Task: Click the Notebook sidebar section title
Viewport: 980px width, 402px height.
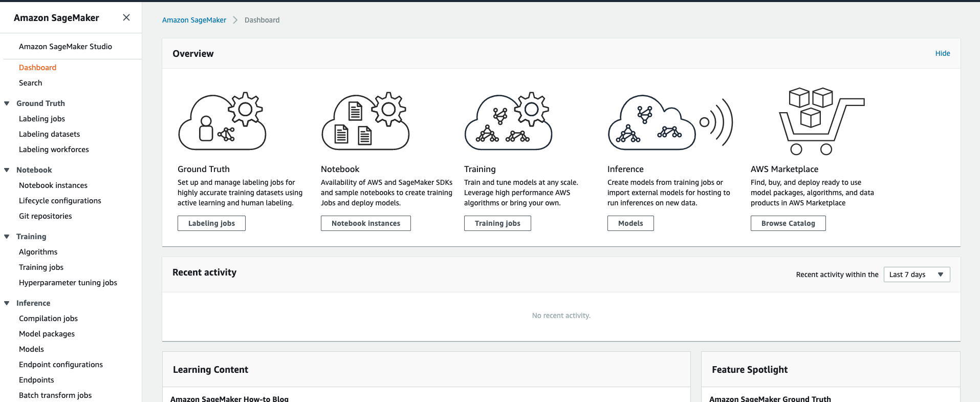Action: [34, 170]
